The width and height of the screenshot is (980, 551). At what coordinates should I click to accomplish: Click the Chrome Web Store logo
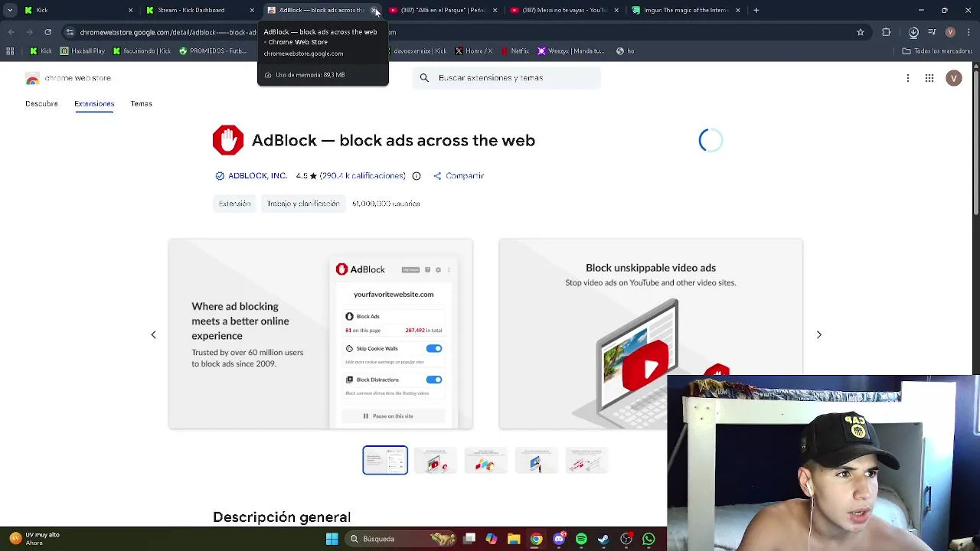pyautogui.click(x=68, y=78)
